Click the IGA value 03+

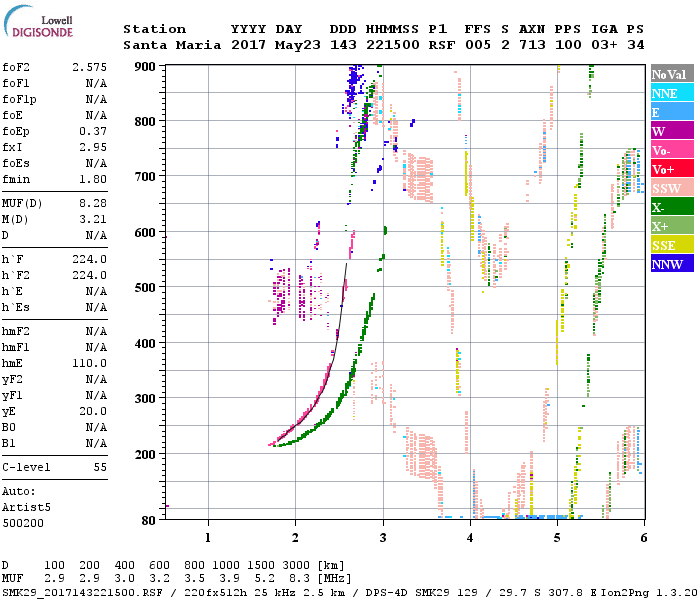pyautogui.click(x=604, y=45)
